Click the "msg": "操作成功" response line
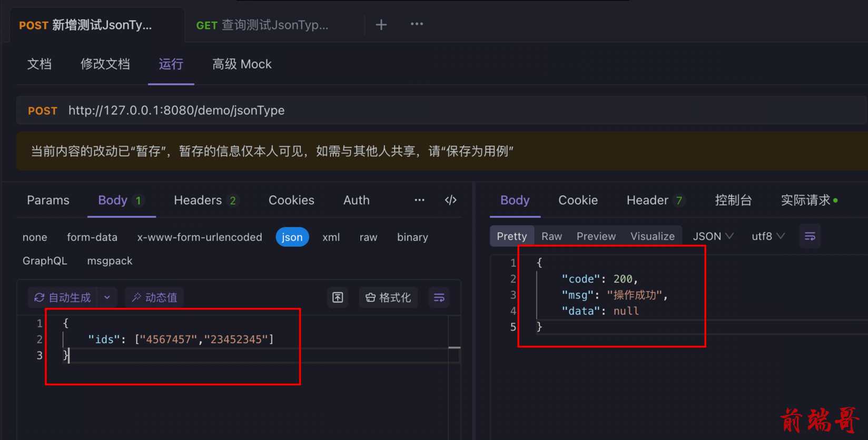The image size is (868, 440). point(614,295)
